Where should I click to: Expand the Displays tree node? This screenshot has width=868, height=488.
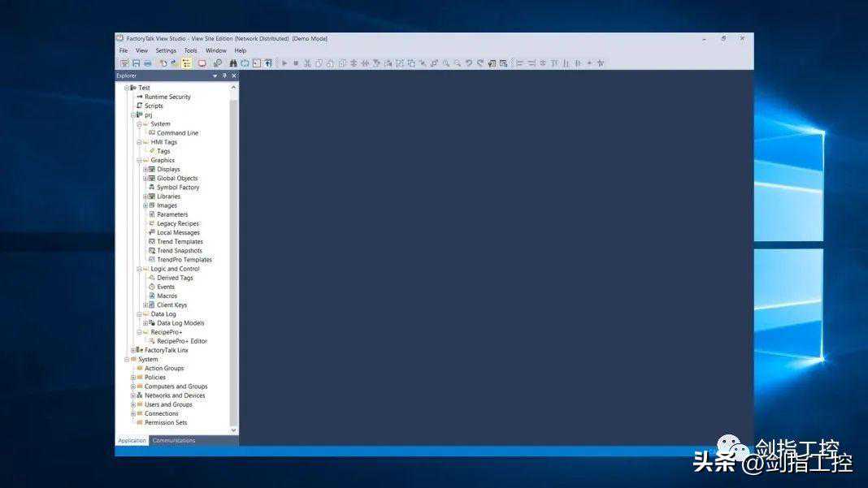[145, 170]
